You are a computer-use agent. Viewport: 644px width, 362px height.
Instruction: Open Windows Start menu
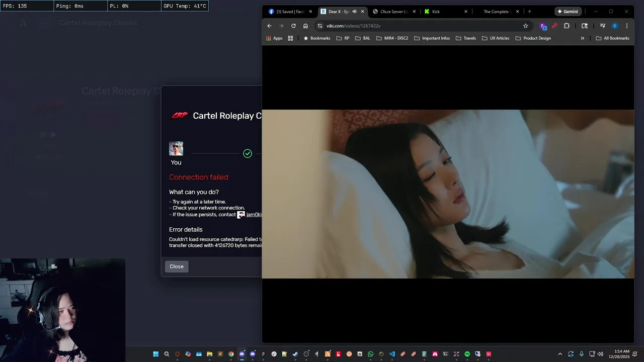pos(156,354)
